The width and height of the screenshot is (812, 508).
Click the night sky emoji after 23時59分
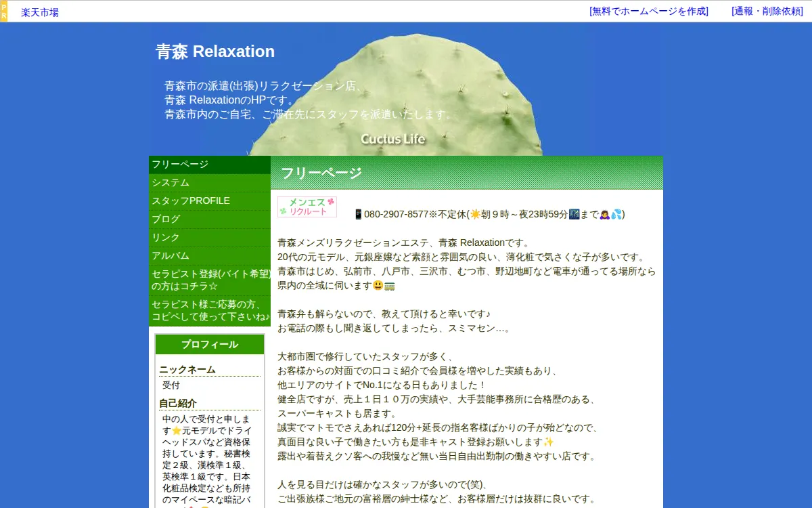[574, 214]
